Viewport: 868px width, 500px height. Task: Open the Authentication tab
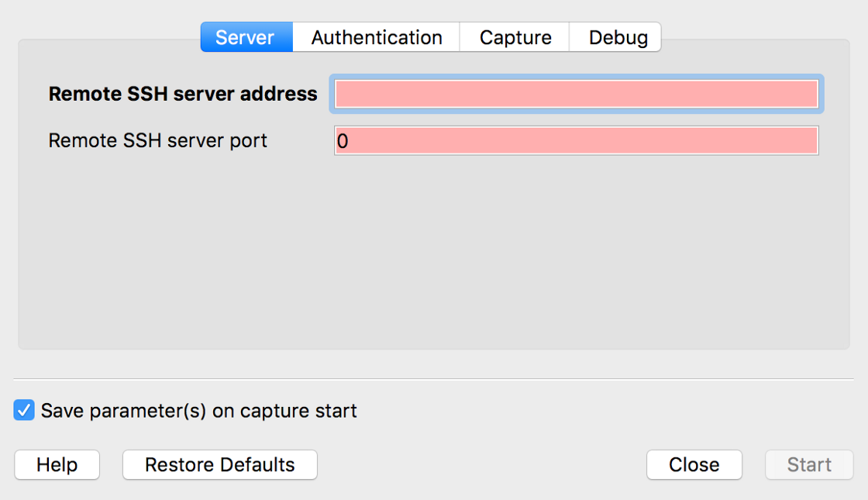[x=377, y=37]
